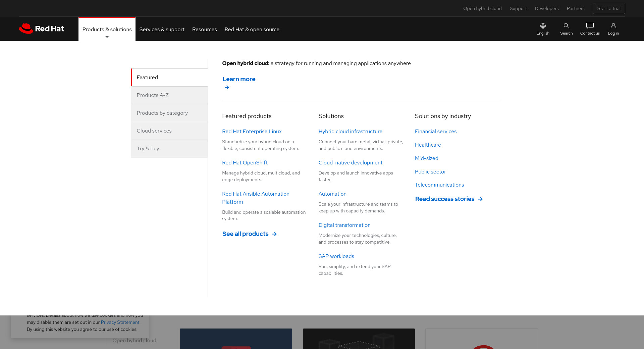The height and width of the screenshot is (349, 644).
Task: Click arrow next to See all products
Action: pos(274,234)
